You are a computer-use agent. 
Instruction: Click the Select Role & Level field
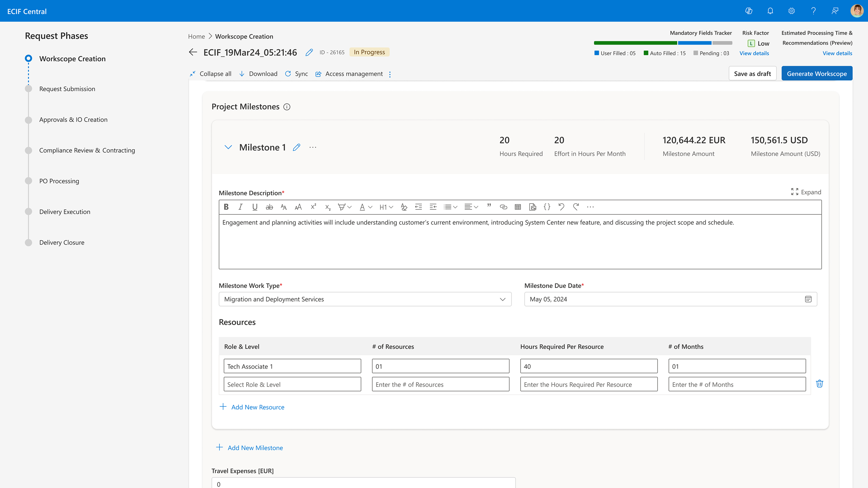[292, 384]
